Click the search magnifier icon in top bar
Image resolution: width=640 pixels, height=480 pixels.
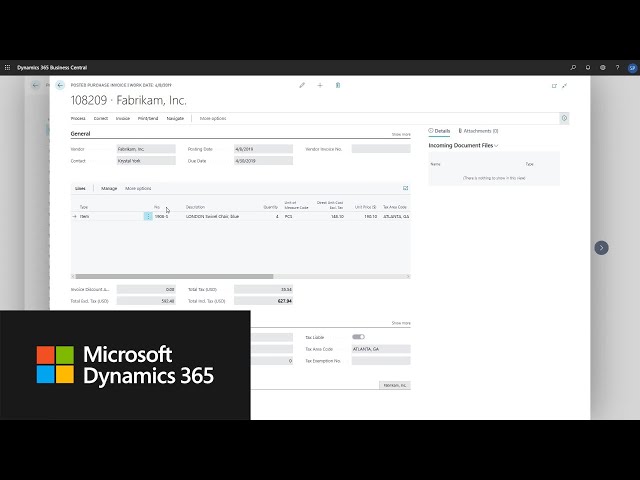pos(573,67)
